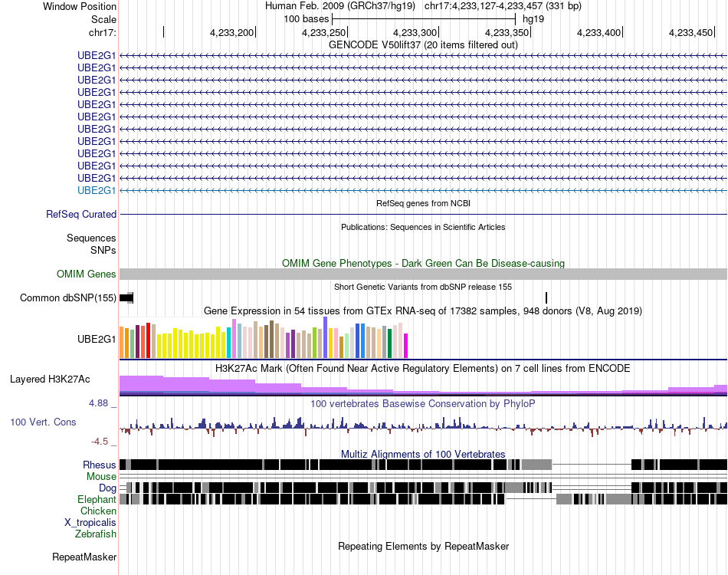The height and width of the screenshot is (575, 728).
Task: Click the UBE2G1 label beside GTEx bar chart
Action: tap(97, 339)
